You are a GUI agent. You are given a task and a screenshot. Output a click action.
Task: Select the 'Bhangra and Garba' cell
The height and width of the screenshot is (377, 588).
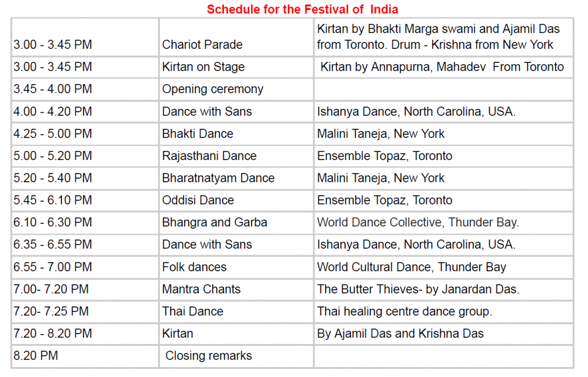click(x=236, y=222)
